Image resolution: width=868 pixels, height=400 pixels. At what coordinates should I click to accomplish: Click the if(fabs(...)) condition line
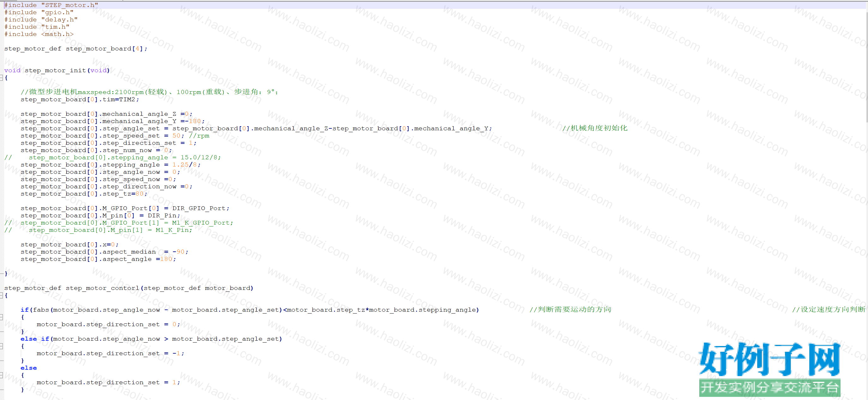click(250, 310)
